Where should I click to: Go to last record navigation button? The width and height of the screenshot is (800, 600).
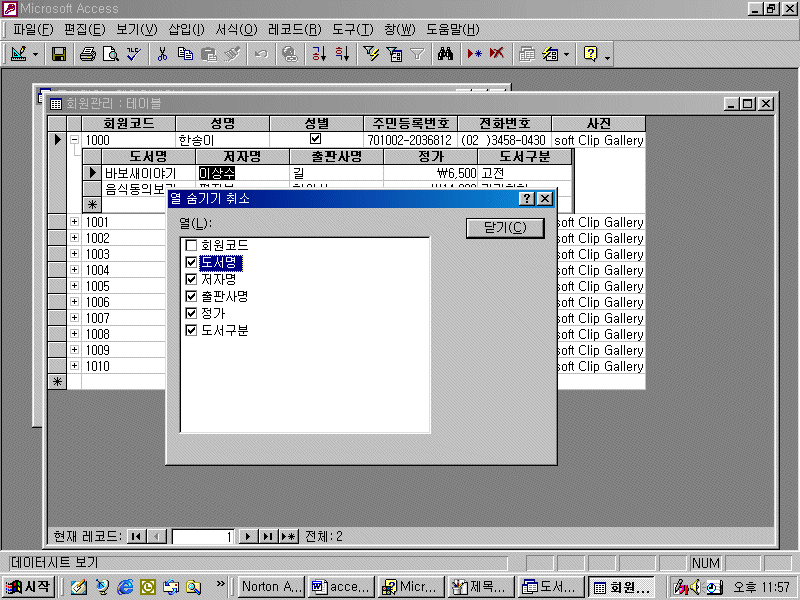click(268, 536)
